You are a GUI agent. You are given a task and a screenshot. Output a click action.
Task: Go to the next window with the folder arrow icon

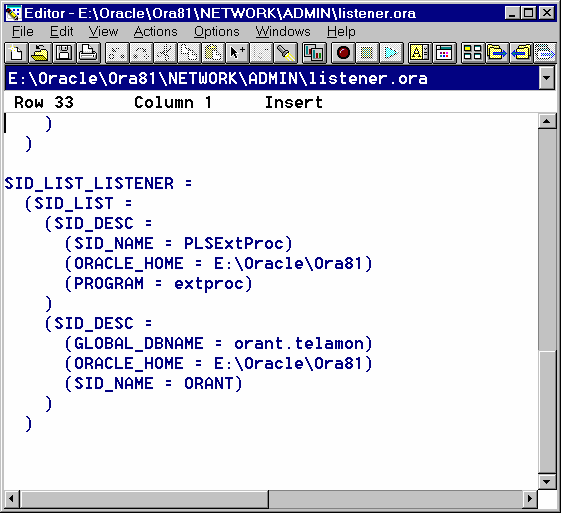tap(496, 53)
